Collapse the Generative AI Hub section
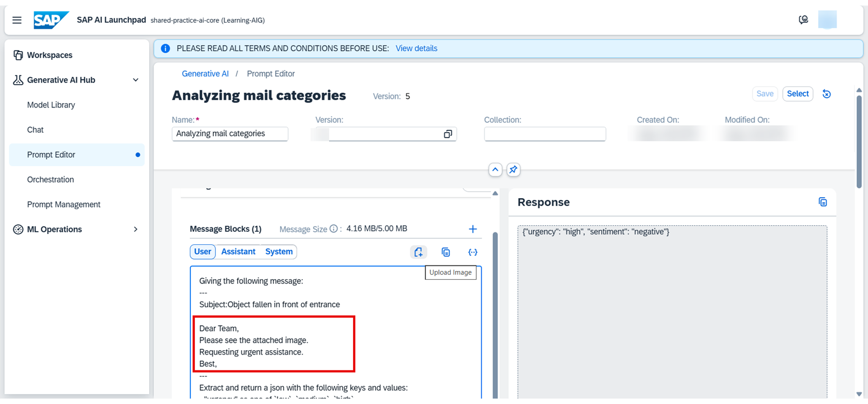 [136, 80]
